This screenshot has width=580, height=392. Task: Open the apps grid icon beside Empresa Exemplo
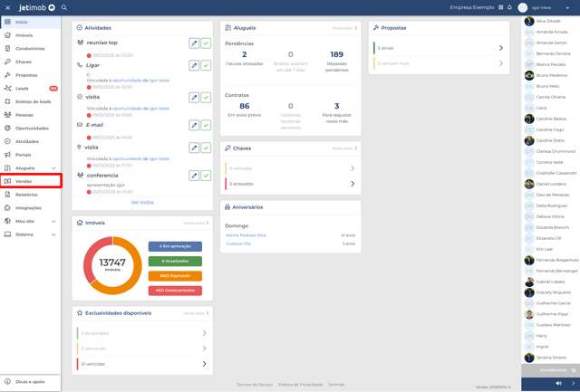click(501, 7)
